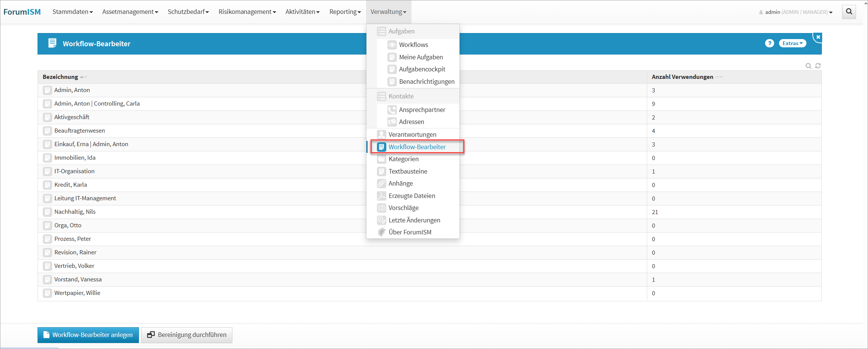Click the Über ForumISM icon
This screenshot has width=868, height=349.
tap(381, 232)
